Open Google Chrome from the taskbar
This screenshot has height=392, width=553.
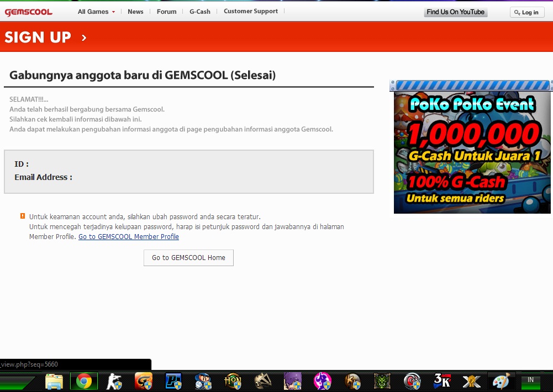(x=83, y=381)
